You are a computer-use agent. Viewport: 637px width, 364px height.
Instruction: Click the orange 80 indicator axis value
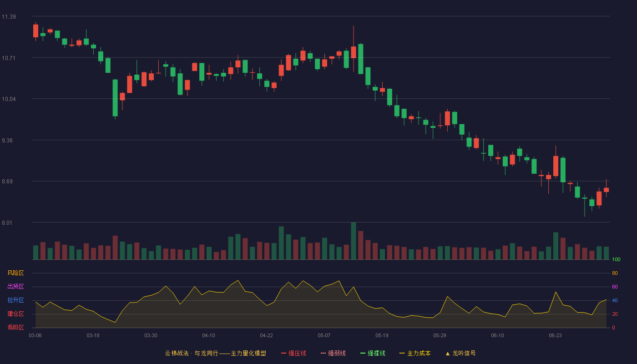pyautogui.click(x=615, y=273)
